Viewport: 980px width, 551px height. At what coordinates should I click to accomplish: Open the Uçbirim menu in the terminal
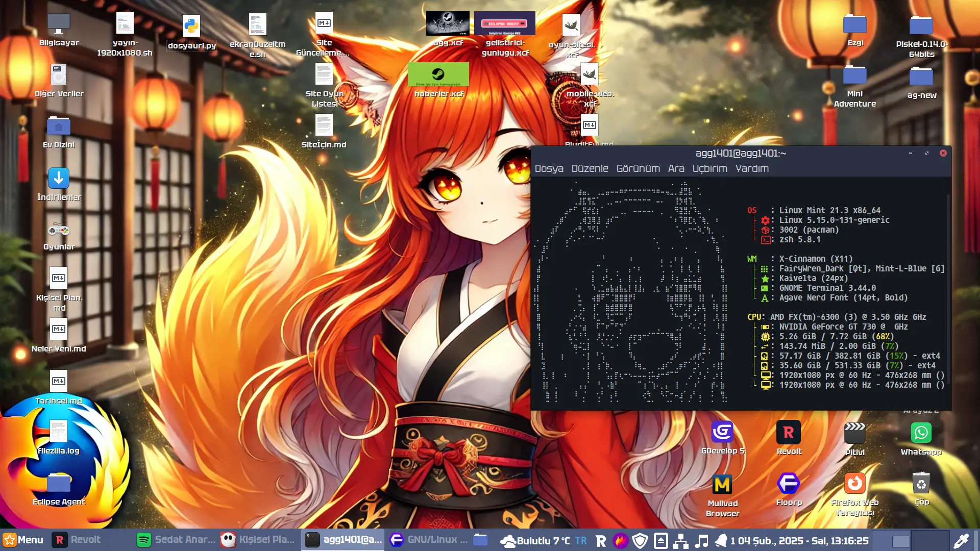click(709, 168)
